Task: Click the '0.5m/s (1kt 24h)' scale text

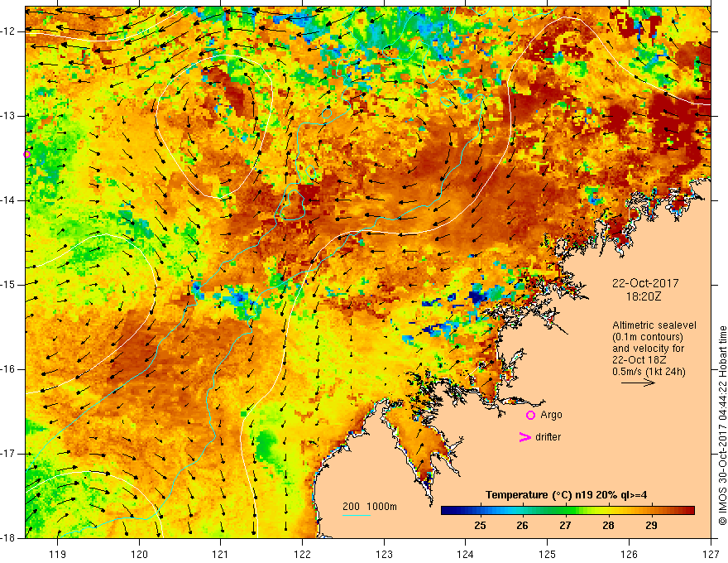Action: click(x=649, y=371)
